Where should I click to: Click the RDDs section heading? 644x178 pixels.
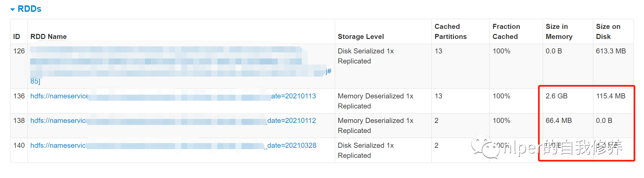pos(29,9)
